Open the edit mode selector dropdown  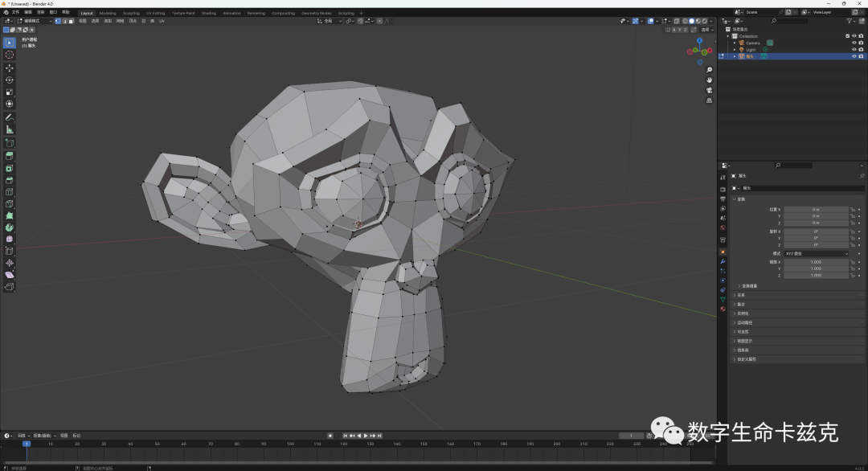click(35, 21)
